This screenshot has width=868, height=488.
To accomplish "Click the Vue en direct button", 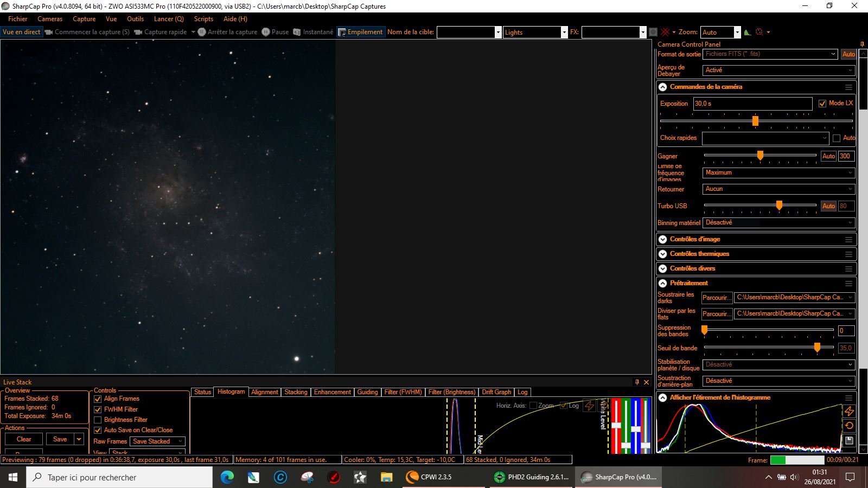I will pos(22,32).
